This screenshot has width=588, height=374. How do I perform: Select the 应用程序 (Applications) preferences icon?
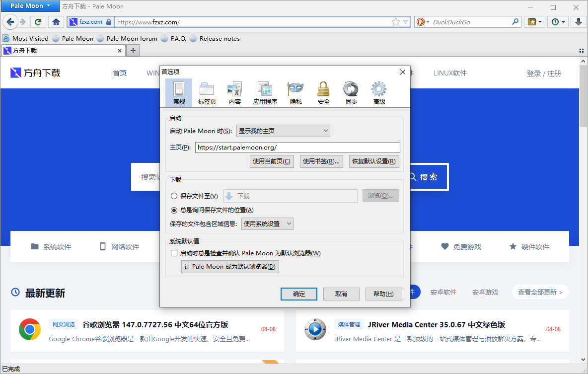[x=265, y=92]
